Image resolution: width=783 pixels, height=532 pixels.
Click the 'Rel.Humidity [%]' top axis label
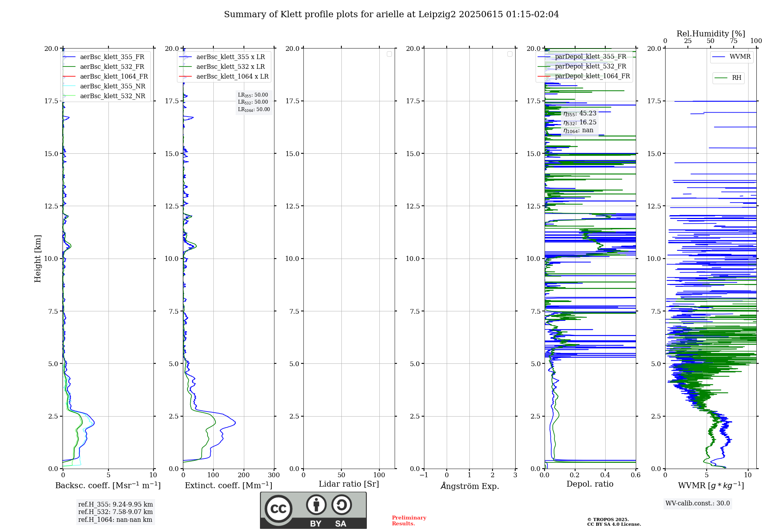point(711,34)
